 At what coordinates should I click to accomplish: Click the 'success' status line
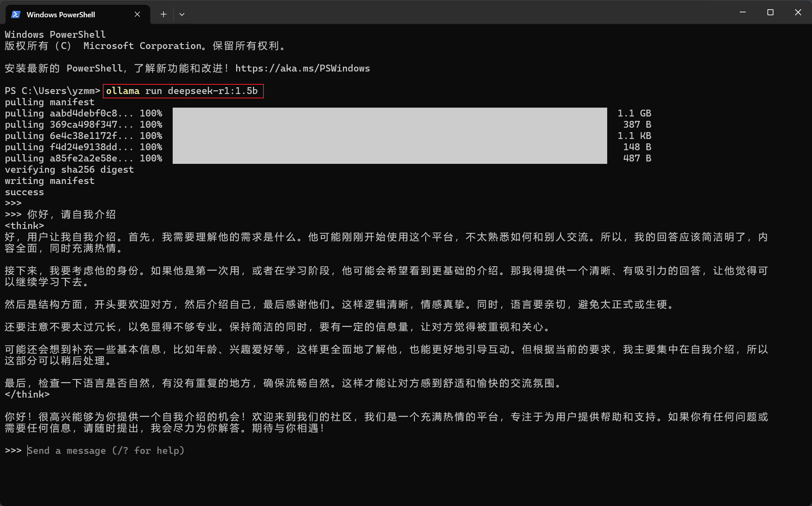(24, 192)
